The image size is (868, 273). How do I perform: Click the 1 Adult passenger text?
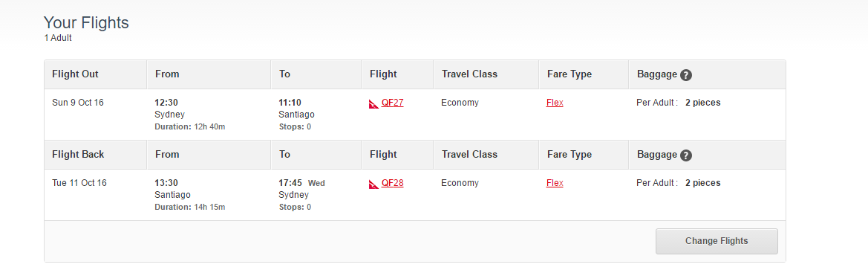(x=58, y=38)
